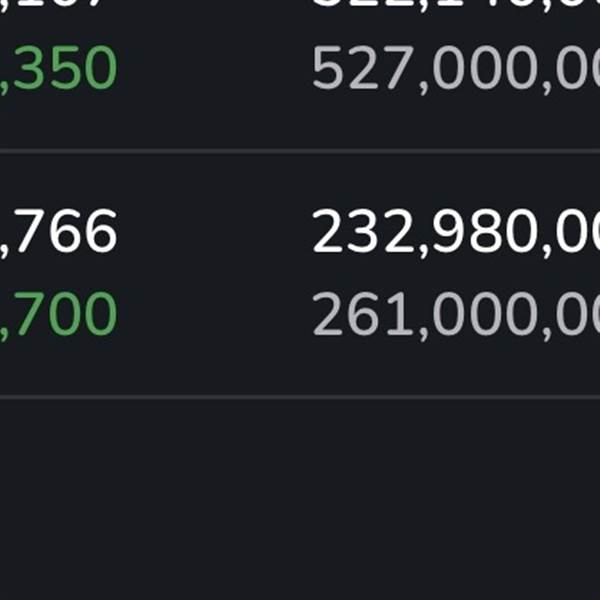Click the gap between ,350 and 527,000,00
600x600 pixels.
point(215,70)
